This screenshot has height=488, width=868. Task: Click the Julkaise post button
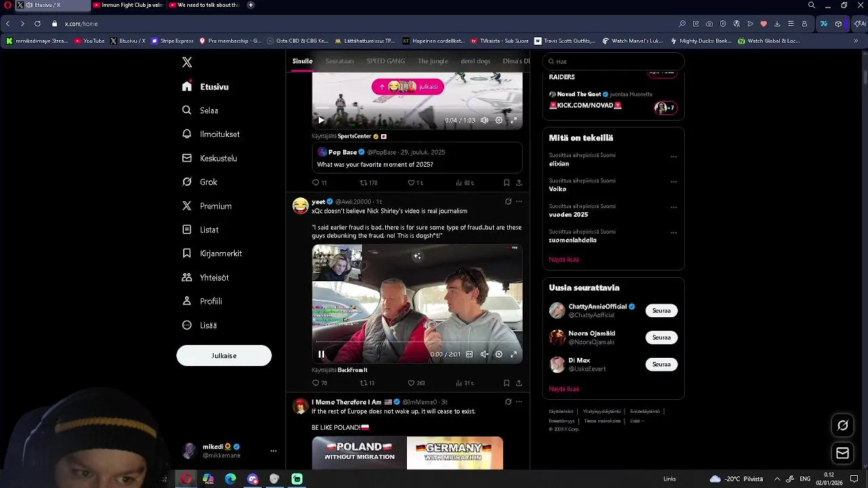pyautogui.click(x=224, y=356)
